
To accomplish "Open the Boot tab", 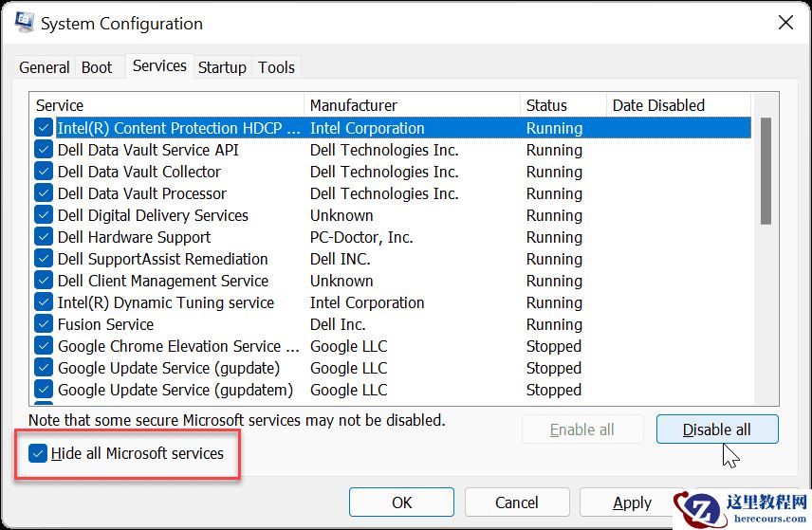I will [97, 67].
